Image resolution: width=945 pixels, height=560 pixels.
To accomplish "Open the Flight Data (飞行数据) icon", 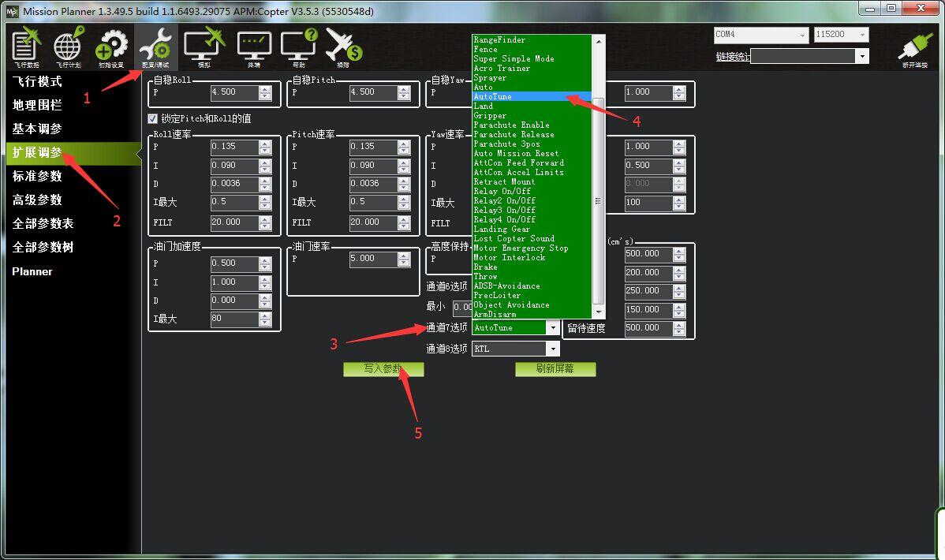I will (x=27, y=46).
